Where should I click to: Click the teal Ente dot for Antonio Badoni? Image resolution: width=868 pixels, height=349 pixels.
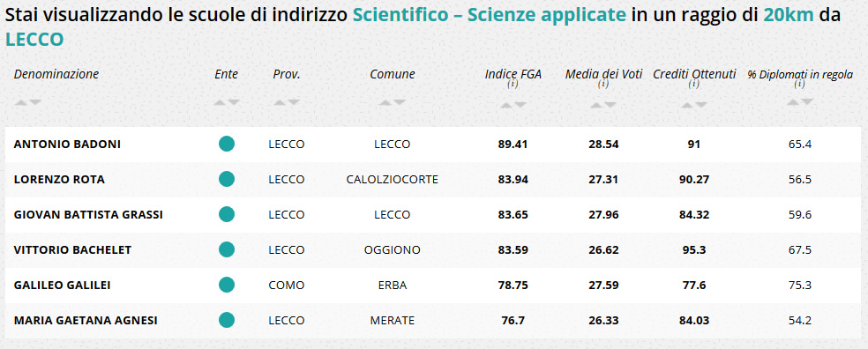click(227, 144)
